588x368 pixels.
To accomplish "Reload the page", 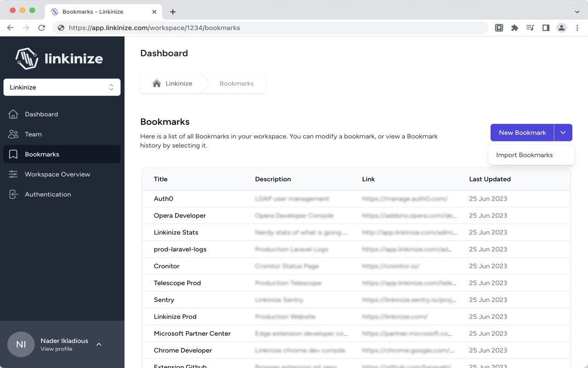I will point(41,28).
